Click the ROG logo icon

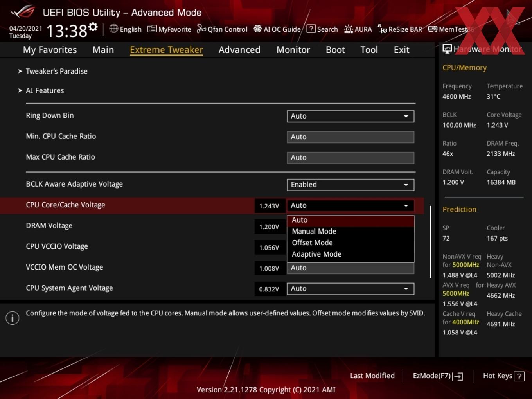tap(23, 11)
